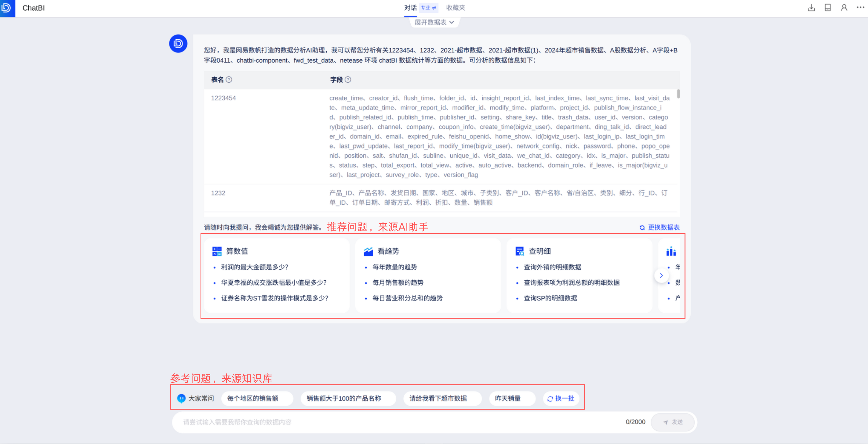Screen dimensions: 868x444
Task: Select the 对话 tab
Action: coord(410,8)
